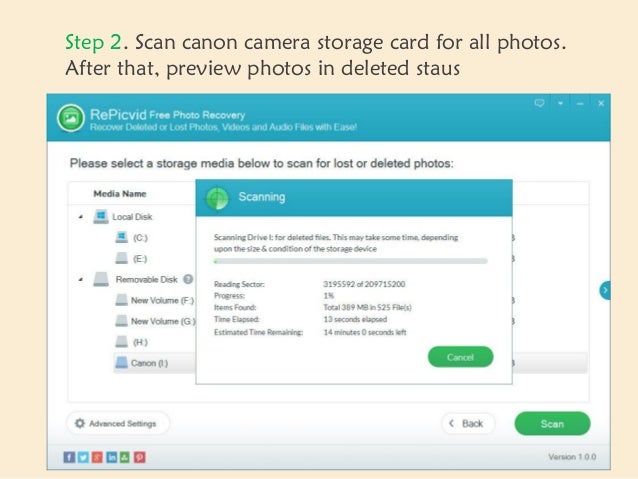638x479 pixels.
Task: Click the scanning progress bar
Action: click(350, 261)
